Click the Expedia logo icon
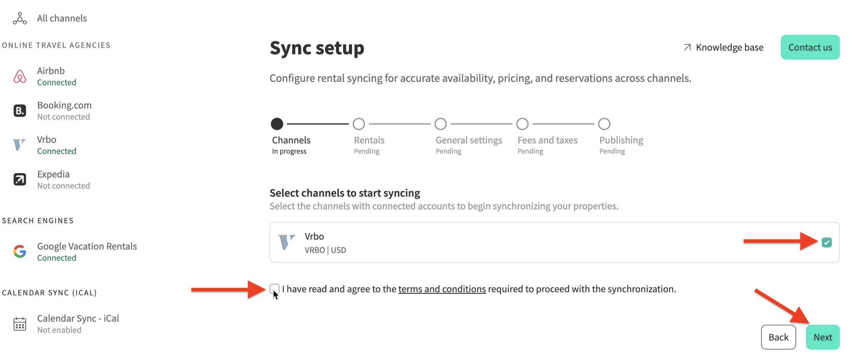 point(20,179)
